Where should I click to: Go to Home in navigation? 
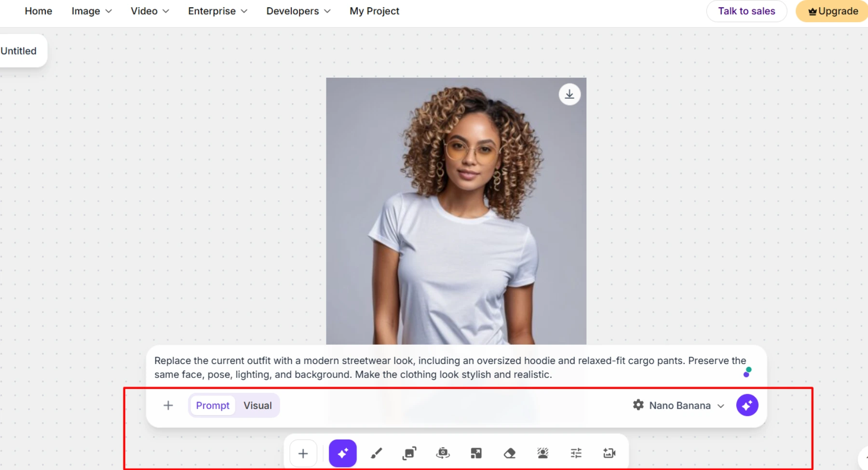(39, 11)
